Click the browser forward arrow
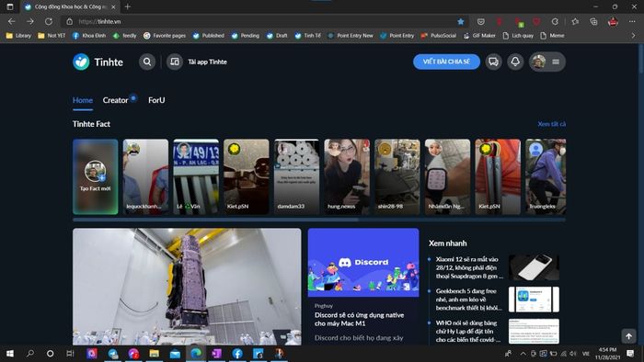Screen dimensions: 644x362 [30, 21]
